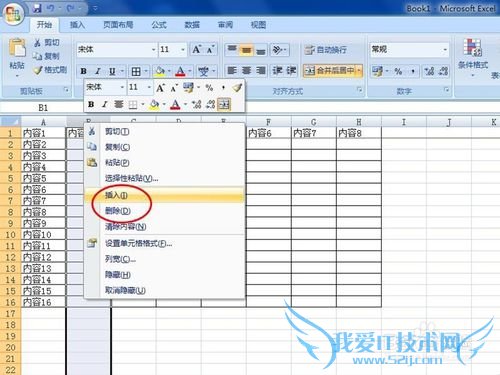Align text right in ribbon
Screen dimensions: 500x375
[x=261, y=70]
